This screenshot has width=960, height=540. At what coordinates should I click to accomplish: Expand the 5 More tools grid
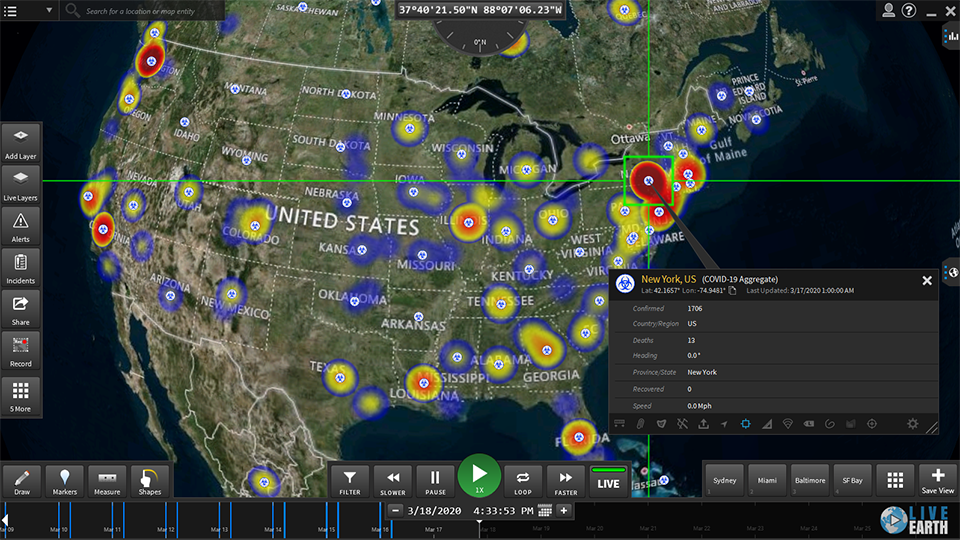coord(21,396)
